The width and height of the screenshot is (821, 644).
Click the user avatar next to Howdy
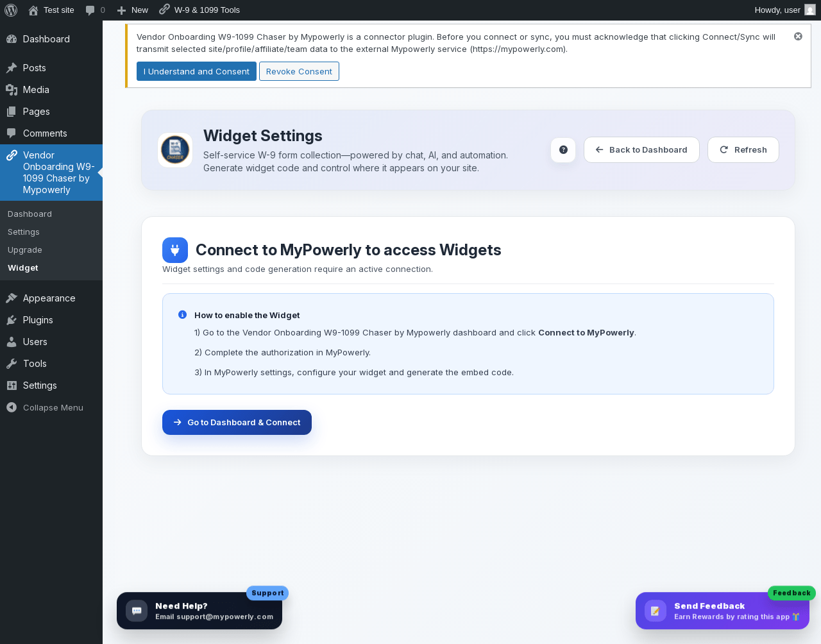810,10
